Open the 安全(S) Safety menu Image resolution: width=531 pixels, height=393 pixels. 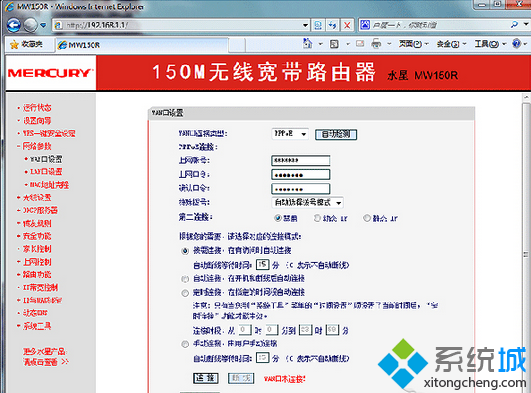point(451,44)
